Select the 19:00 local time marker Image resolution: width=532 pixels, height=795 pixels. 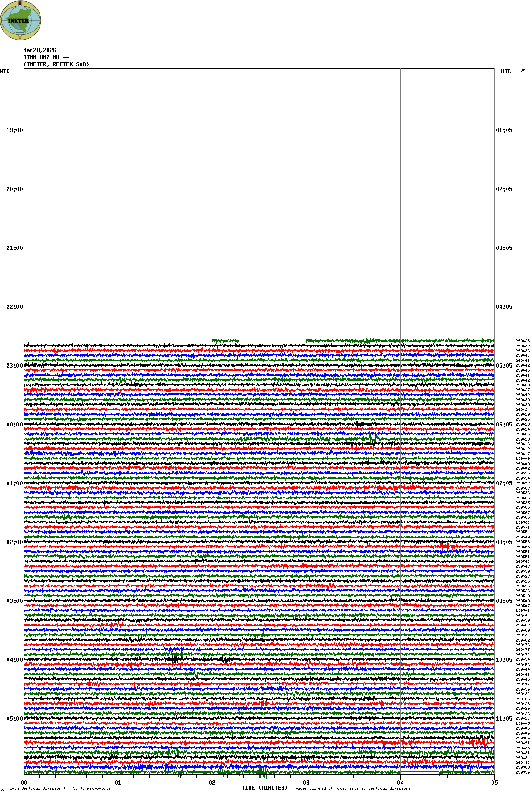click(14, 130)
